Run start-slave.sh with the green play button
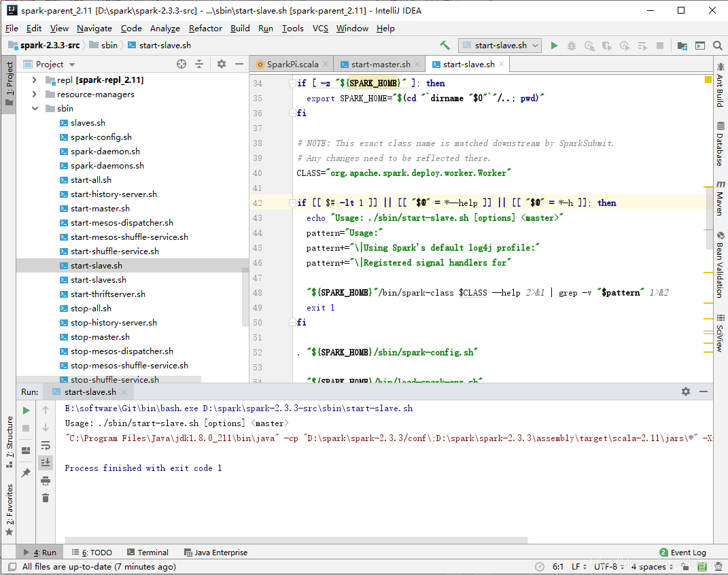 coord(554,46)
